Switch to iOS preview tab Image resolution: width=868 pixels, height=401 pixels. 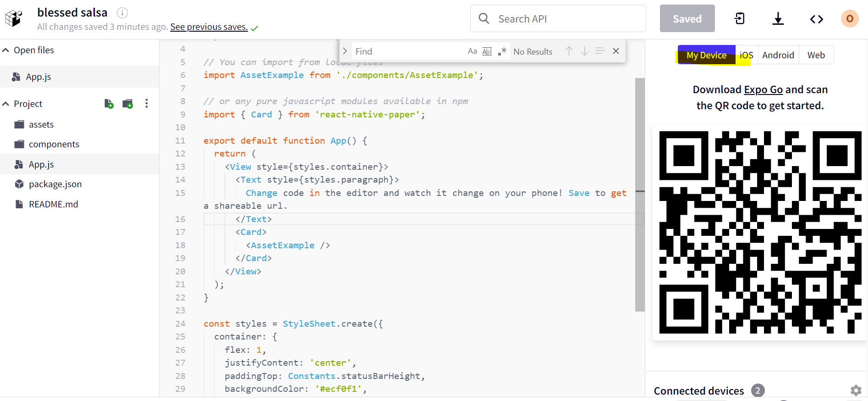(x=747, y=55)
